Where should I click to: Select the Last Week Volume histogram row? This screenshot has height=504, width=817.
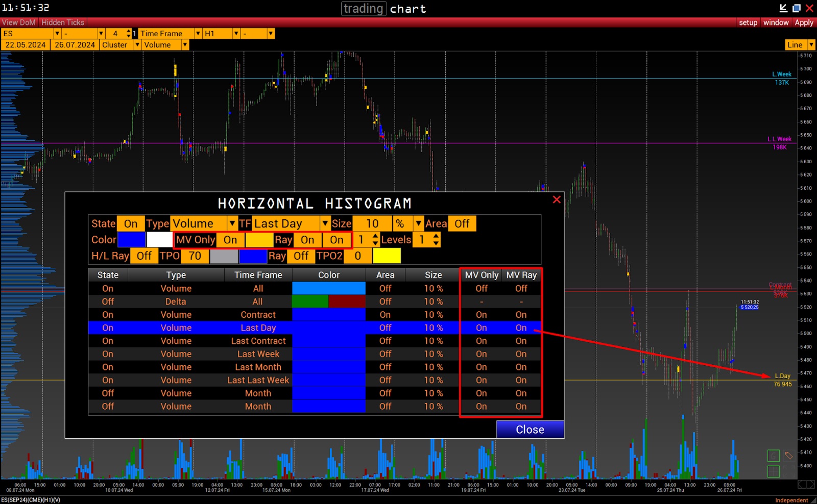click(258, 354)
